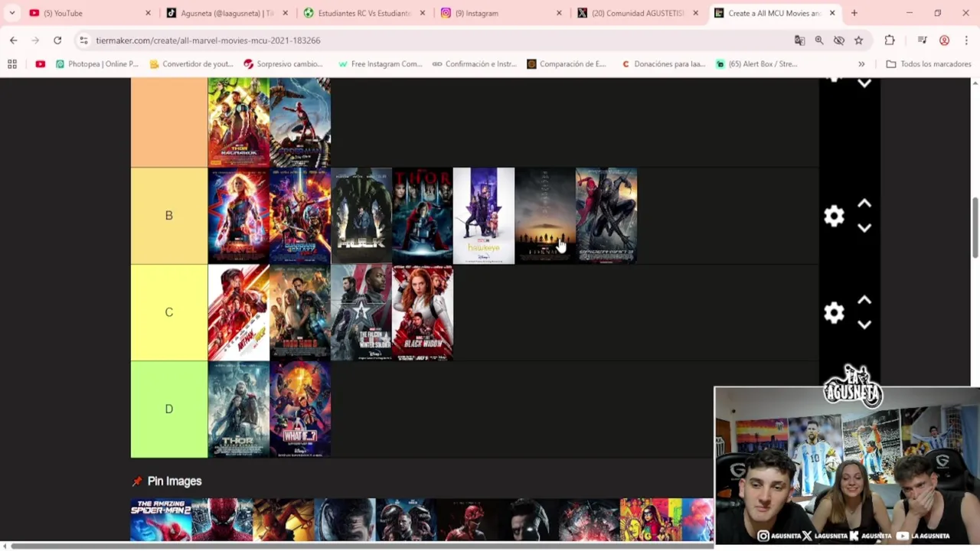The height and width of the screenshot is (551, 980).
Task: Close the YouTube tab
Action: click(x=148, y=13)
